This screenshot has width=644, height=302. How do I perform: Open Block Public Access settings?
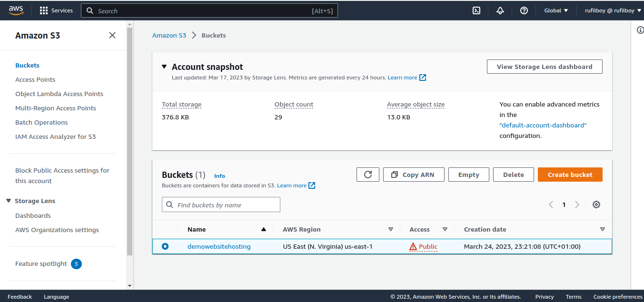pos(62,175)
